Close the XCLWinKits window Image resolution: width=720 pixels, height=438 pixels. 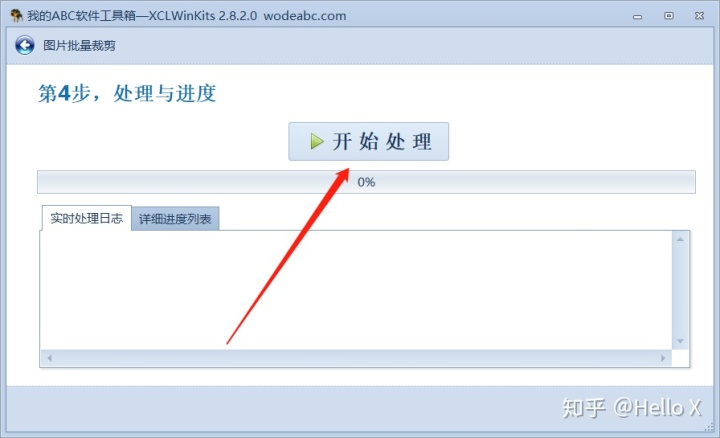(x=699, y=16)
